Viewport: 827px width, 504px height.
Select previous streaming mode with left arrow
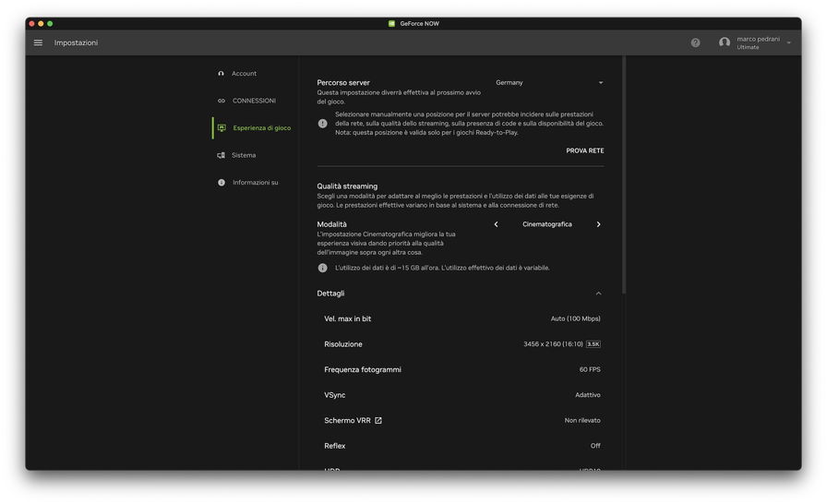click(x=496, y=224)
